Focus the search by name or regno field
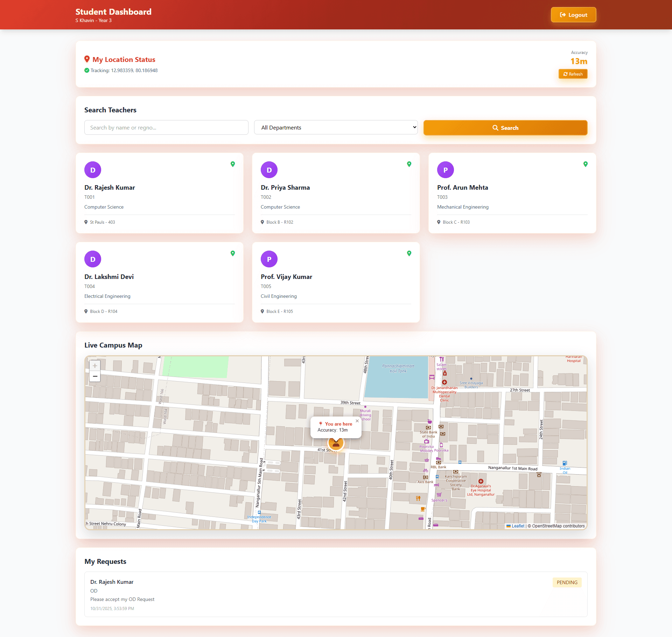Screen dimensions: 672x637 pyautogui.click(x=166, y=128)
